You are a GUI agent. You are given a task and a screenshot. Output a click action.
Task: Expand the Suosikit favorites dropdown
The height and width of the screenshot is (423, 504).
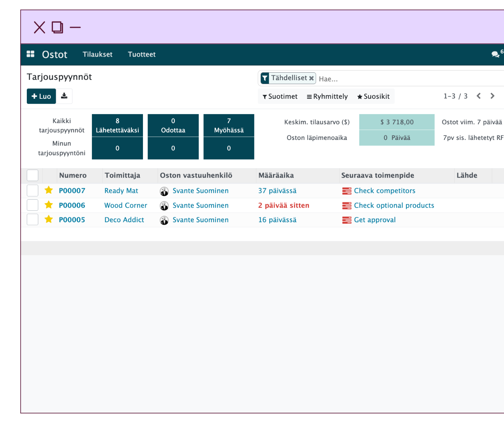(373, 96)
